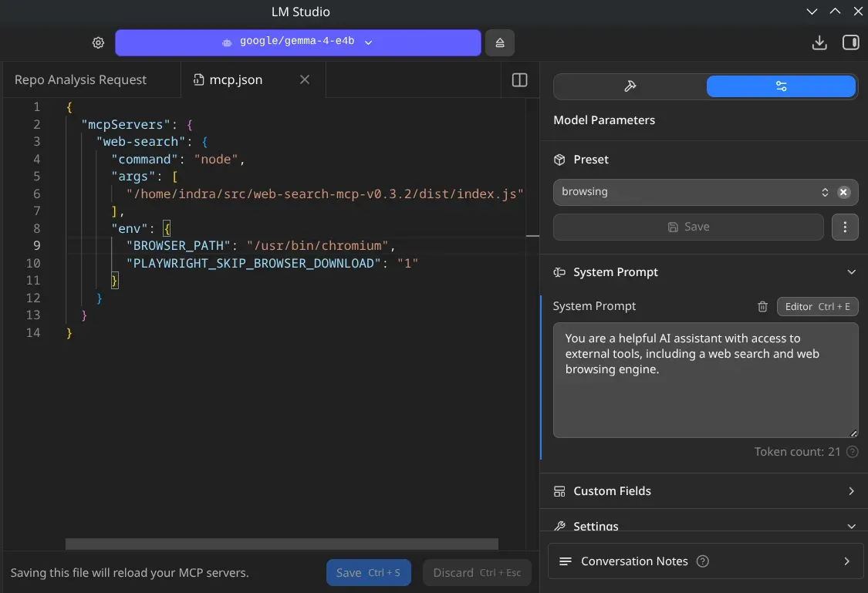Discard mcp.json changes

pyautogui.click(x=477, y=572)
